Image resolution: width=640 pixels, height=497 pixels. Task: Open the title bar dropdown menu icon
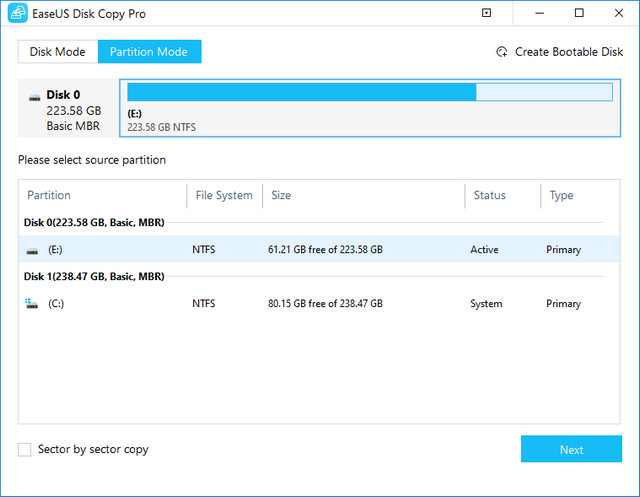point(486,14)
